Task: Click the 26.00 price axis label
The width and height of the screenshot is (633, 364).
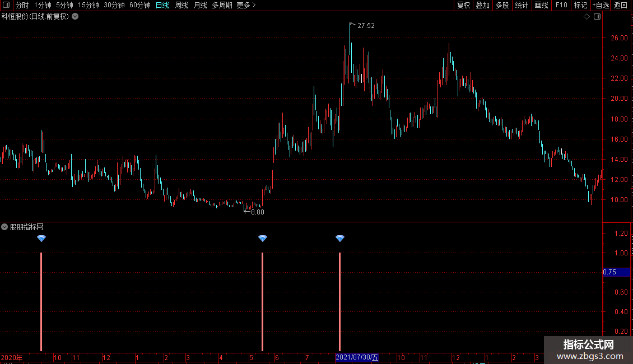Action: (x=619, y=38)
